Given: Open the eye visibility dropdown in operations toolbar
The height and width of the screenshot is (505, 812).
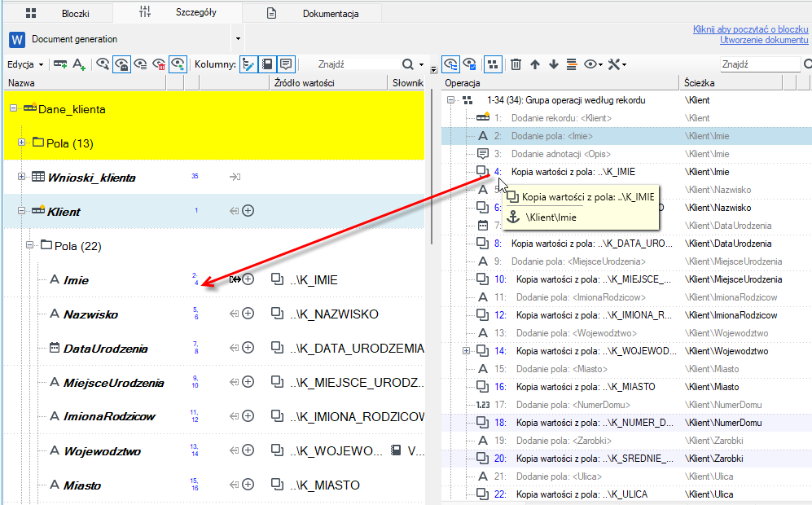Looking at the screenshot, I should [x=593, y=64].
